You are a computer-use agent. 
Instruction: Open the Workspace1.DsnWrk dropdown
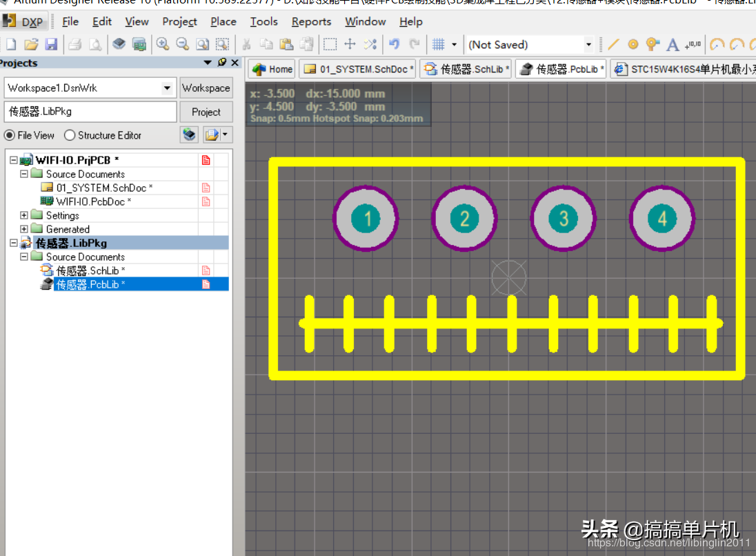[x=167, y=88]
